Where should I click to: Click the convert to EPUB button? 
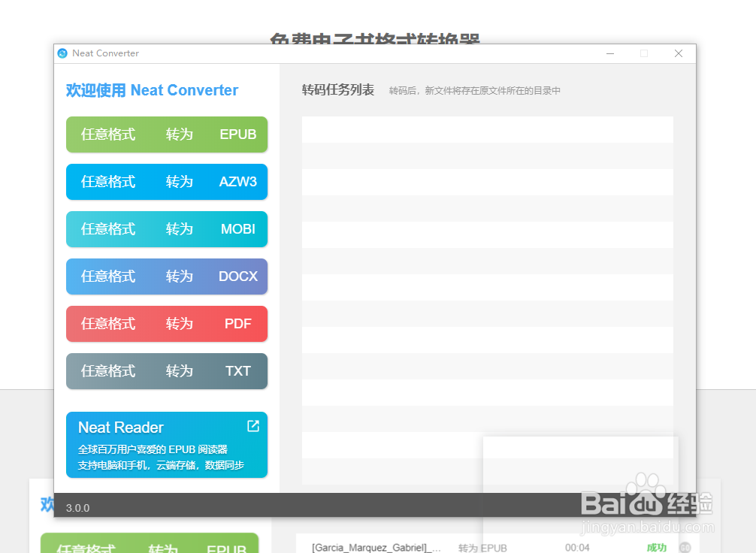coord(167,134)
